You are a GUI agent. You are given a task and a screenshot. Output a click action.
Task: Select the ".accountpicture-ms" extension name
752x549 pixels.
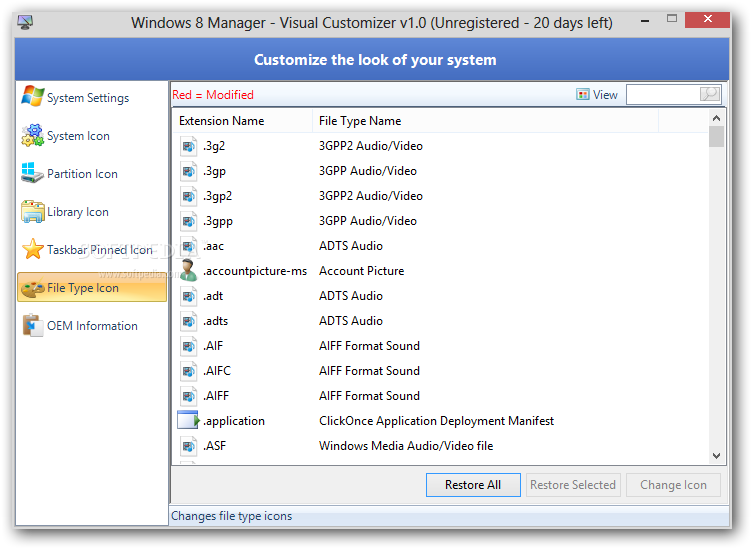pos(255,271)
